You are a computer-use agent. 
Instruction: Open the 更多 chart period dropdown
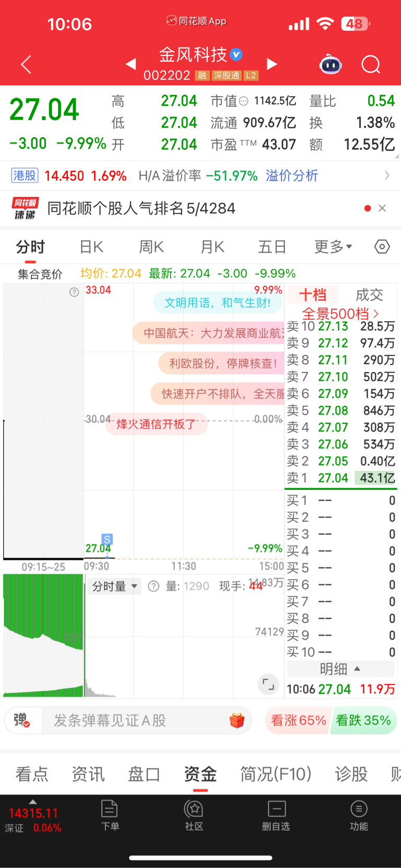(x=333, y=247)
